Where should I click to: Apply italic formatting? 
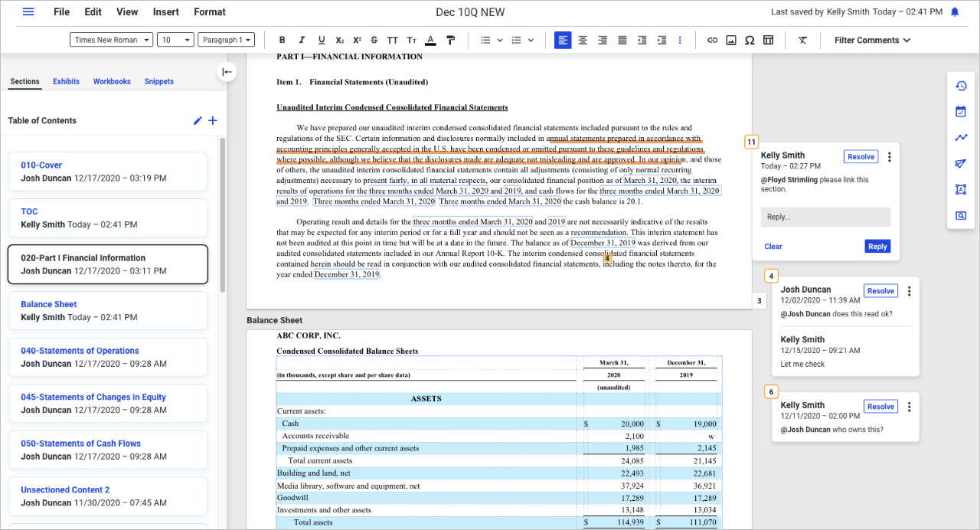[x=302, y=40]
